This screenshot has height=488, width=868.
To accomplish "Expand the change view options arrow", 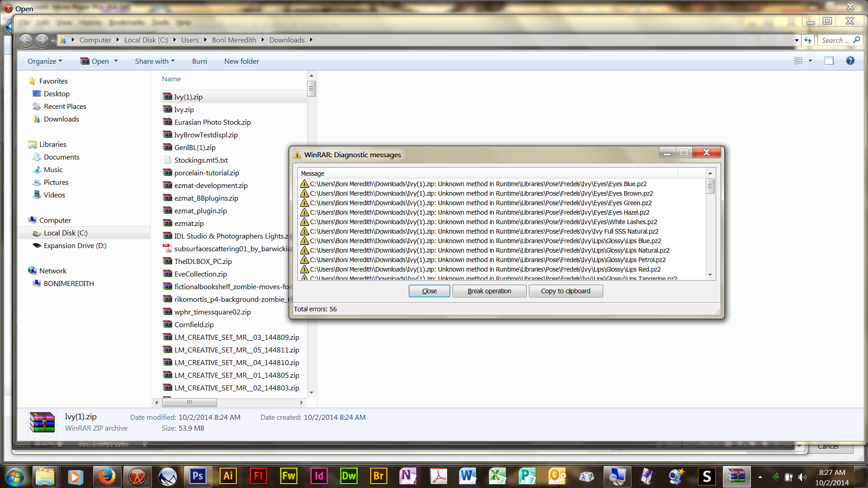I will (x=810, y=61).
